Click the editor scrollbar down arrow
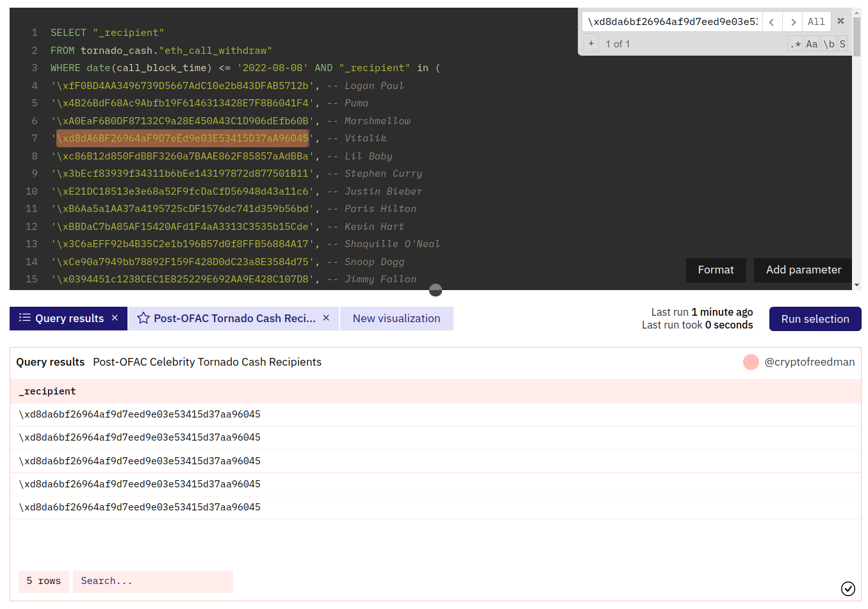The height and width of the screenshot is (609, 868). (x=856, y=286)
